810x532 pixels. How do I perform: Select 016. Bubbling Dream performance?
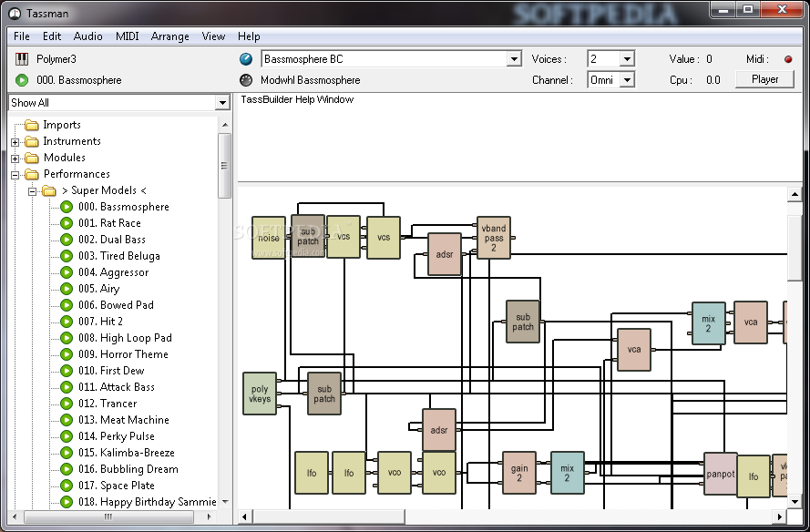pyautogui.click(x=128, y=469)
